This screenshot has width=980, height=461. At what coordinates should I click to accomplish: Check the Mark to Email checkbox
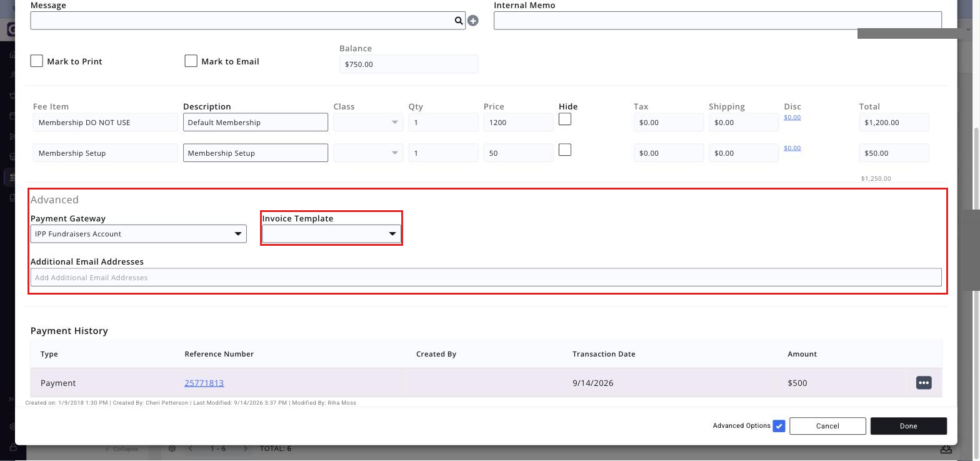coord(191,61)
